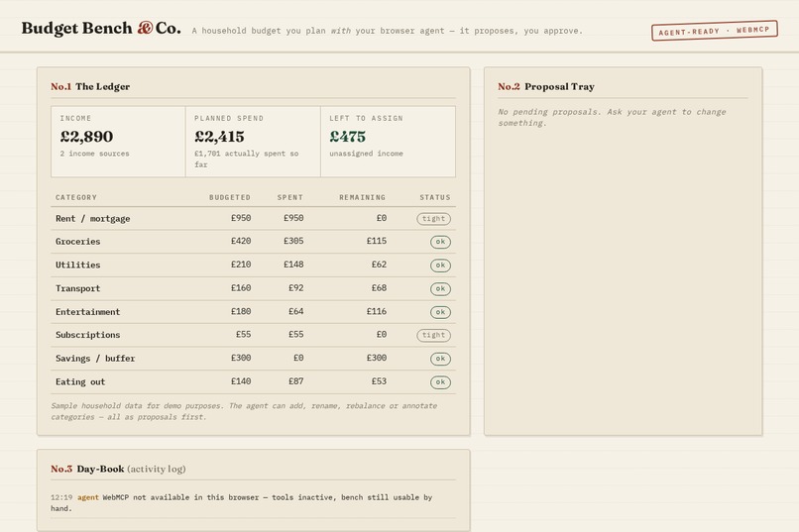Viewport: 799px width, 532px height.
Task: Select the Planned Spend £2,415 card
Action: coord(253,142)
